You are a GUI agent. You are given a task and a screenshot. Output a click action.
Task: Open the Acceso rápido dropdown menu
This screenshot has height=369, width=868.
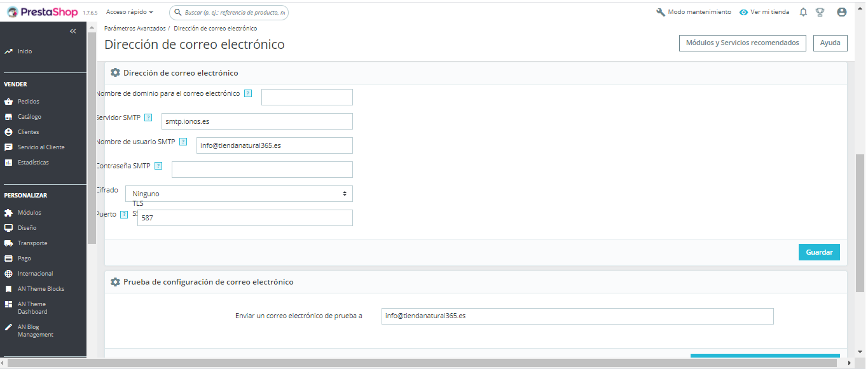(130, 12)
